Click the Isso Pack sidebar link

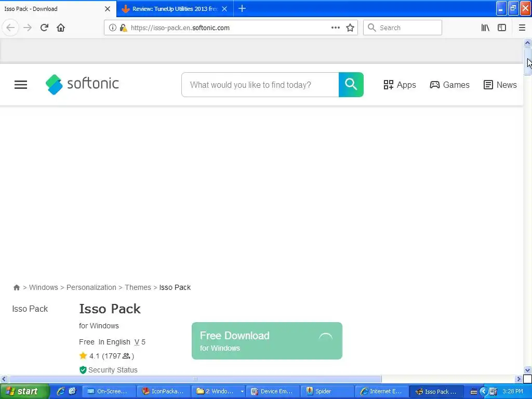tap(30, 309)
